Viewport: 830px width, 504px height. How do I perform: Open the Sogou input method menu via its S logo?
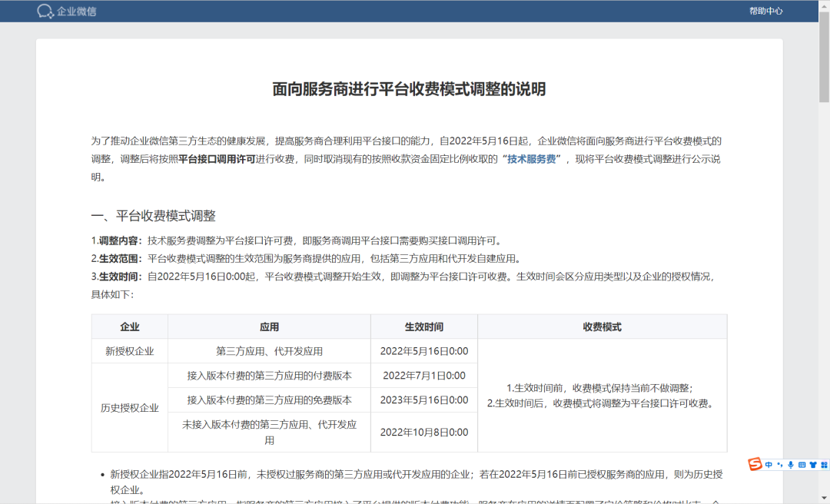pos(755,464)
